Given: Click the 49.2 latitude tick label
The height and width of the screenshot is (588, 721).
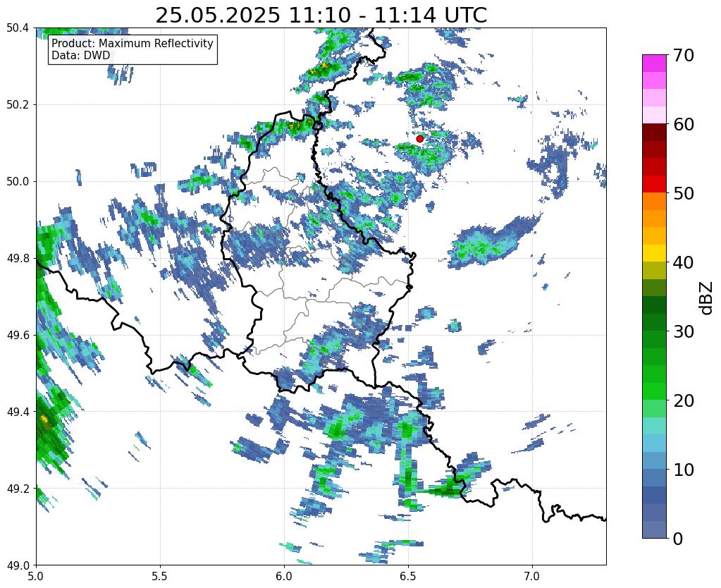Looking at the screenshot, I should pyautogui.click(x=18, y=488).
